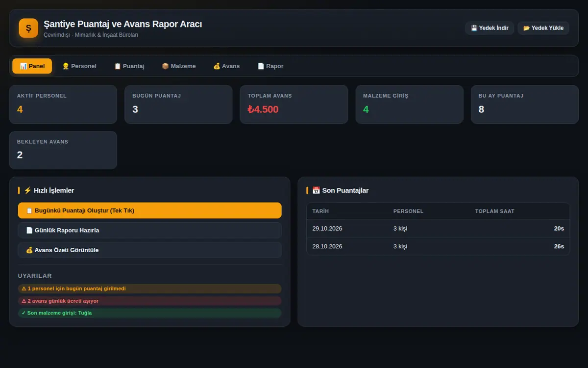The image size is (588, 368).
Task: Click the document icon on Rapor tab
Action: (261, 66)
